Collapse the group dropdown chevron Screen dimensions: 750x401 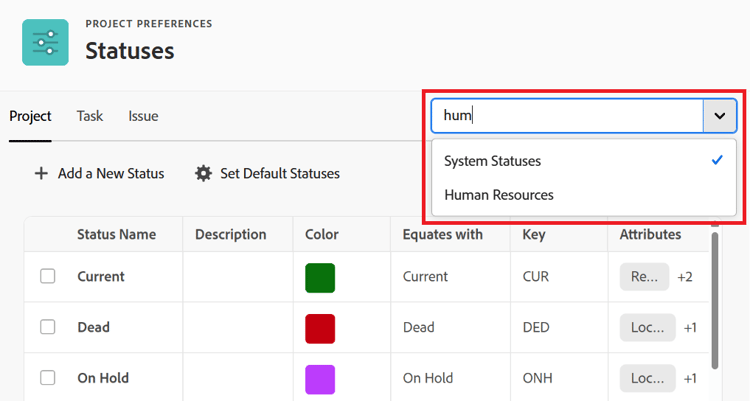[x=719, y=116]
